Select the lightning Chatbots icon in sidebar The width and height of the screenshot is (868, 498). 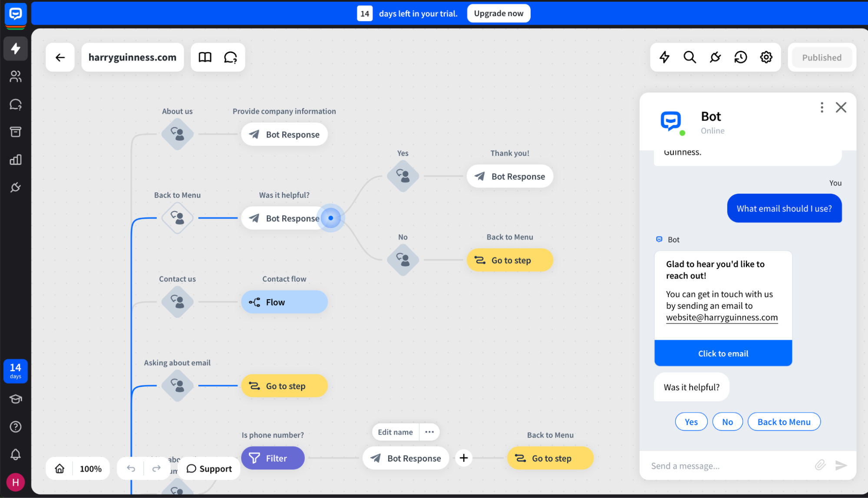click(15, 49)
